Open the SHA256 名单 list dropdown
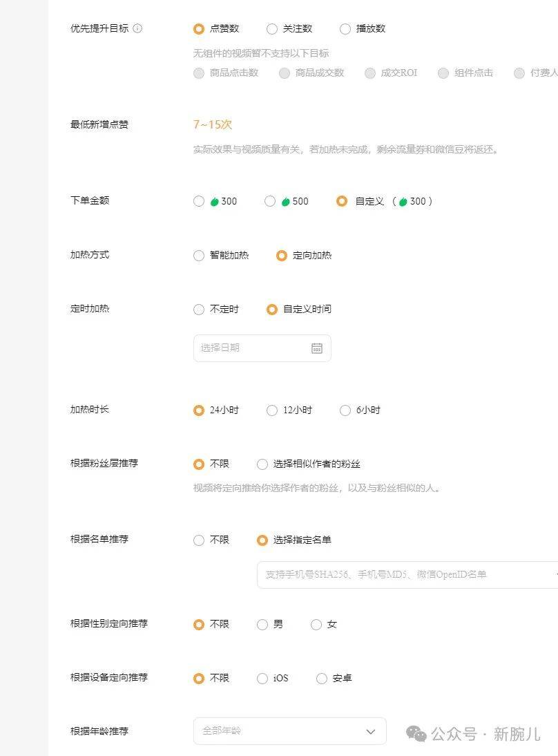 pos(407,574)
